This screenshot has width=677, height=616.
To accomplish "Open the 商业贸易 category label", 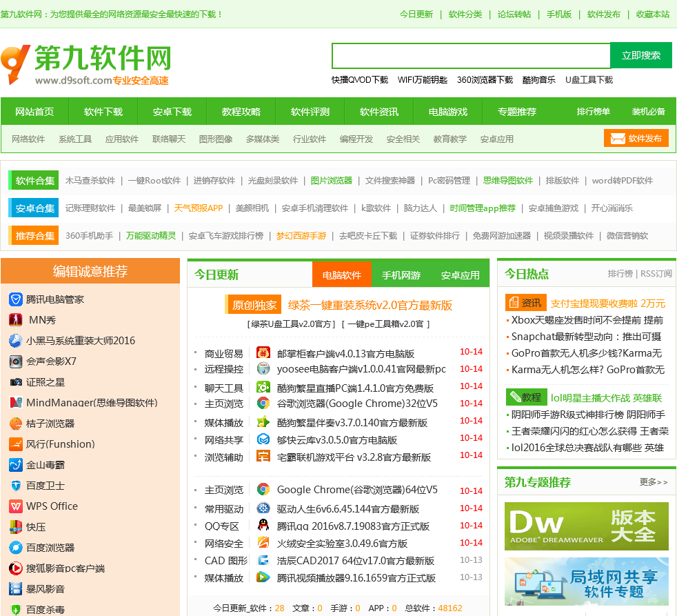I will (223, 353).
